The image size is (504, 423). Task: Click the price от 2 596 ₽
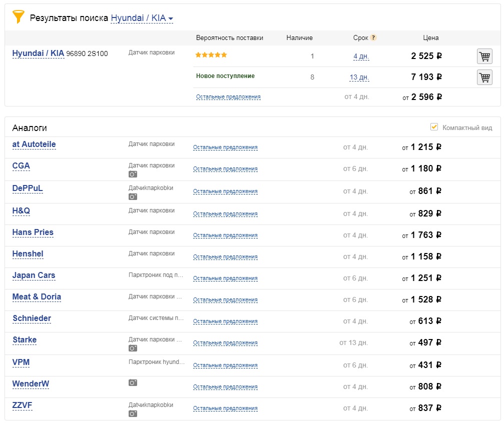coord(422,97)
